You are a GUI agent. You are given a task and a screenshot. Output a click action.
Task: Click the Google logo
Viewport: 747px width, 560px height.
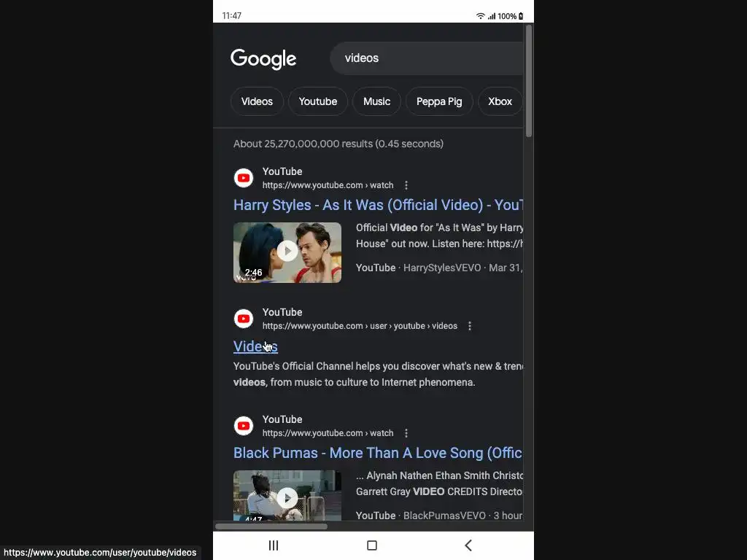click(x=263, y=59)
